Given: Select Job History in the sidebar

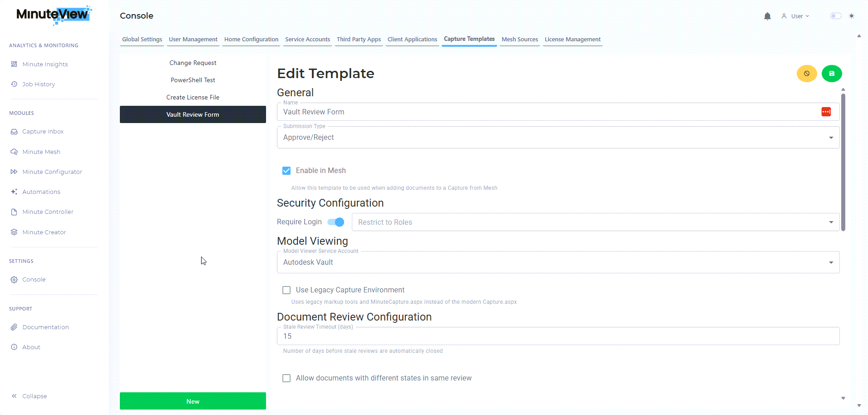Looking at the screenshot, I should (x=38, y=84).
